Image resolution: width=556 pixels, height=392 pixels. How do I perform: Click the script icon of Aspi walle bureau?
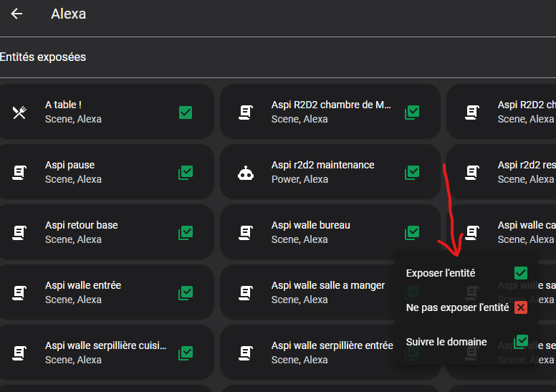[x=246, y=233]
